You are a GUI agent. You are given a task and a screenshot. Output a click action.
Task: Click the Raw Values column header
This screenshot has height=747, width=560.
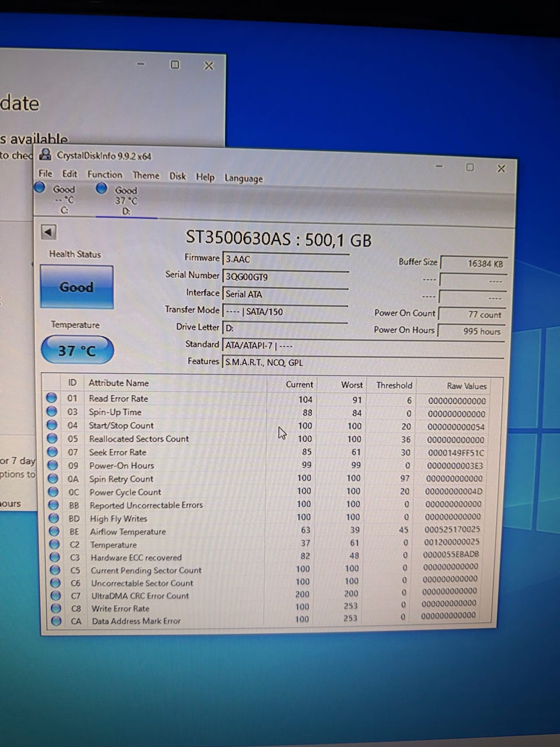pyautogui.click(x=466, y=386)
